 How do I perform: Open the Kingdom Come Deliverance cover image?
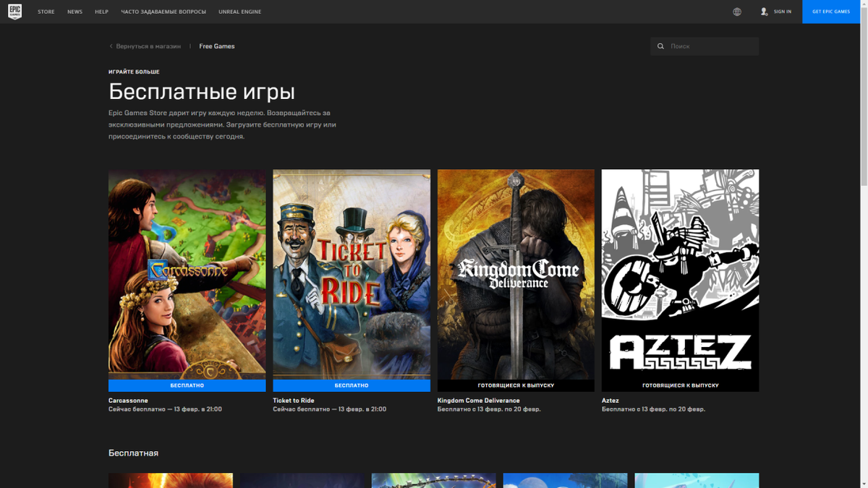516,275
